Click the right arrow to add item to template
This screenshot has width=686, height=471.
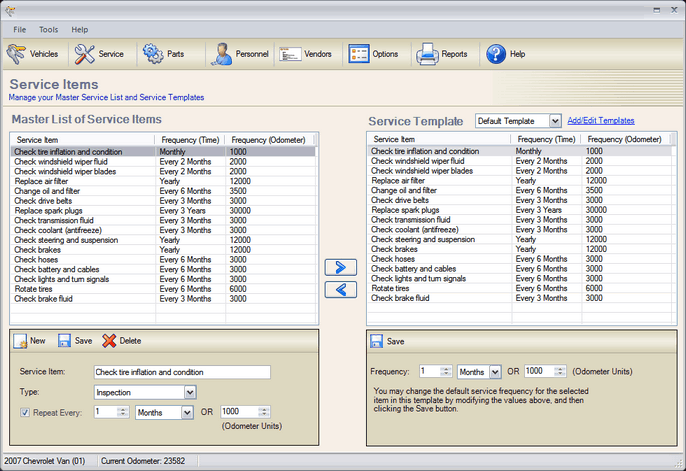click(x=341, y=267)
